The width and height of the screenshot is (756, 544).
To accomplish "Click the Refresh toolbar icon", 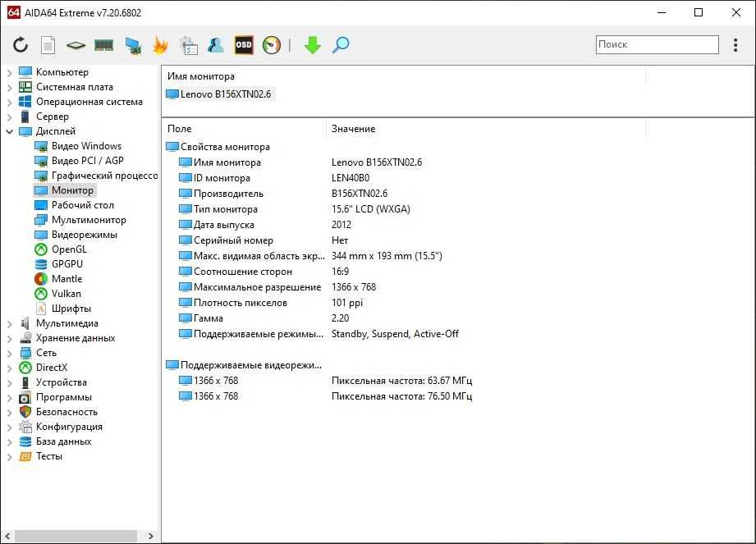I will pos(21,45).
